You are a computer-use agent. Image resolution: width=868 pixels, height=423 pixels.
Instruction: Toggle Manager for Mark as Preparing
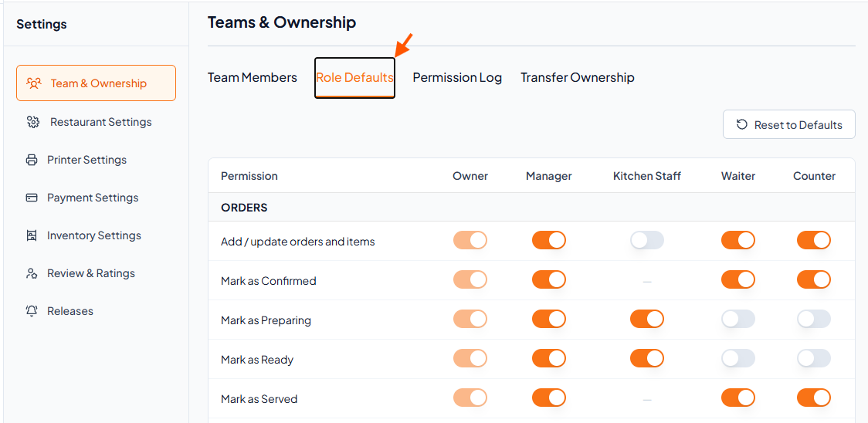[548, 319]
